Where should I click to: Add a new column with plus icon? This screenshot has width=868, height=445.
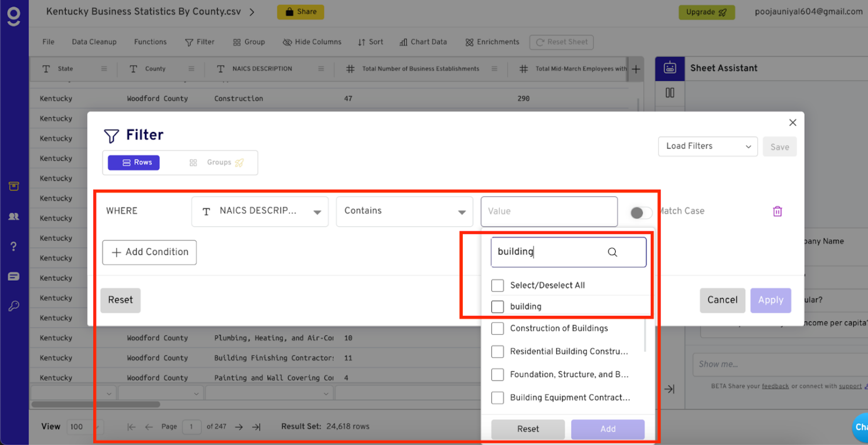coord(636,69)
